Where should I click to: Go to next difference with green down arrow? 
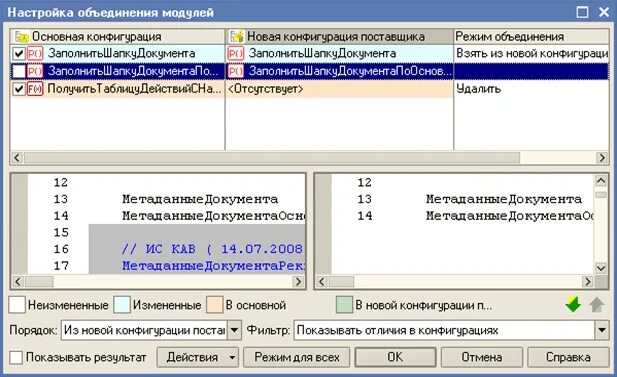pos(573,305)
